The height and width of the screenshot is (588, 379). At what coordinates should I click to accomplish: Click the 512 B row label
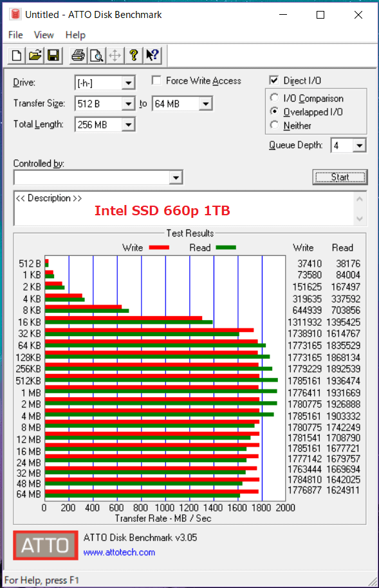click(x=30, y=263)
